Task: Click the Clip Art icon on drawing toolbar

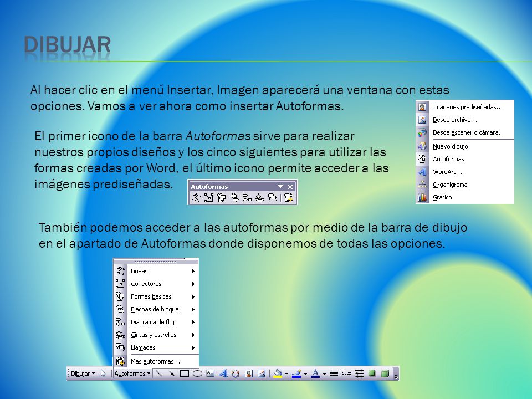Action: pos(249,374)
